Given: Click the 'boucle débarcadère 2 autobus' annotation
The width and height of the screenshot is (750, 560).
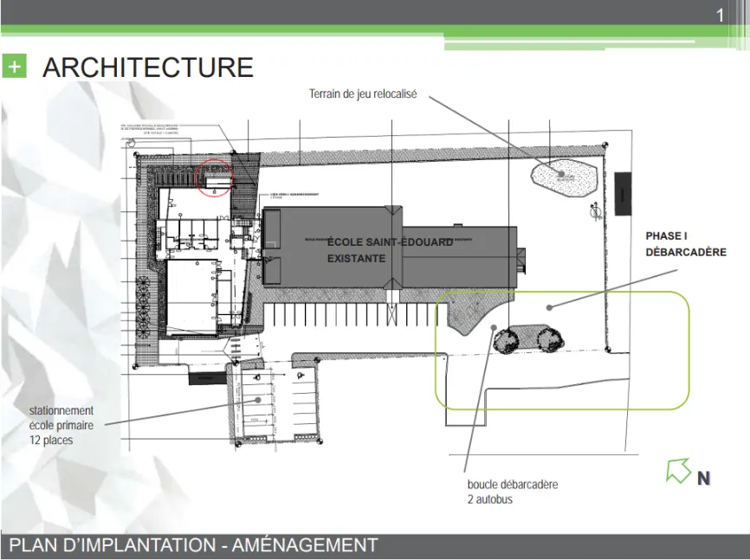Looking at the screenshot, I should coord(513,492).
